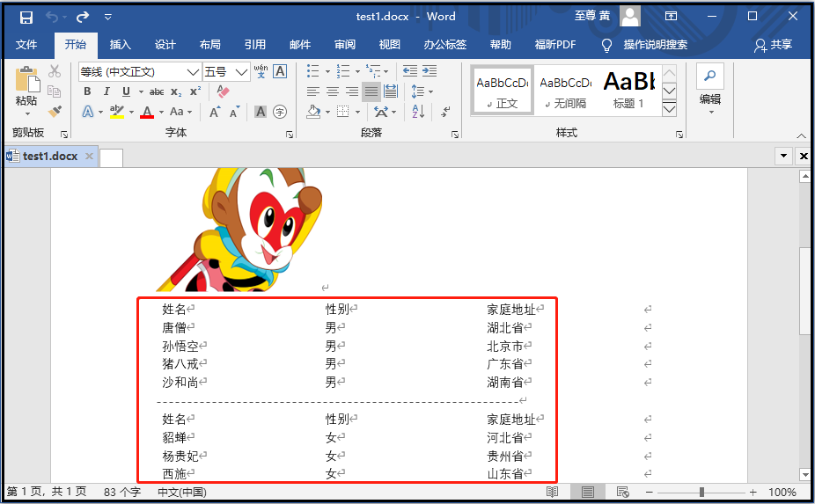Apply a numbered list
The width and height of the screenshot is (815, 504).
[343, 70]
